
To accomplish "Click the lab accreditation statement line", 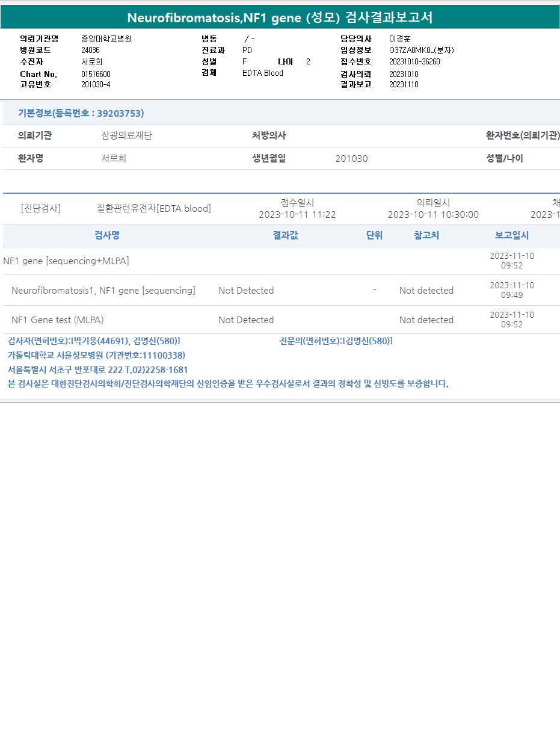I will pos(228,383).
